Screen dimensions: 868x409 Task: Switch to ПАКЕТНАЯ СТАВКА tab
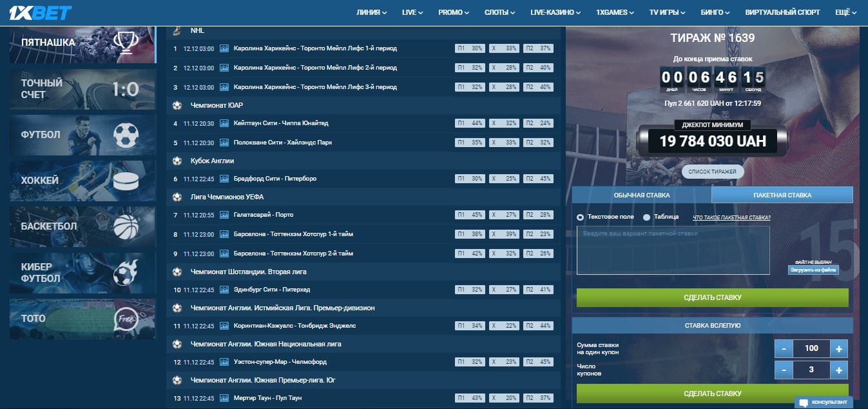pyautogui.click(x=782, y=195)
